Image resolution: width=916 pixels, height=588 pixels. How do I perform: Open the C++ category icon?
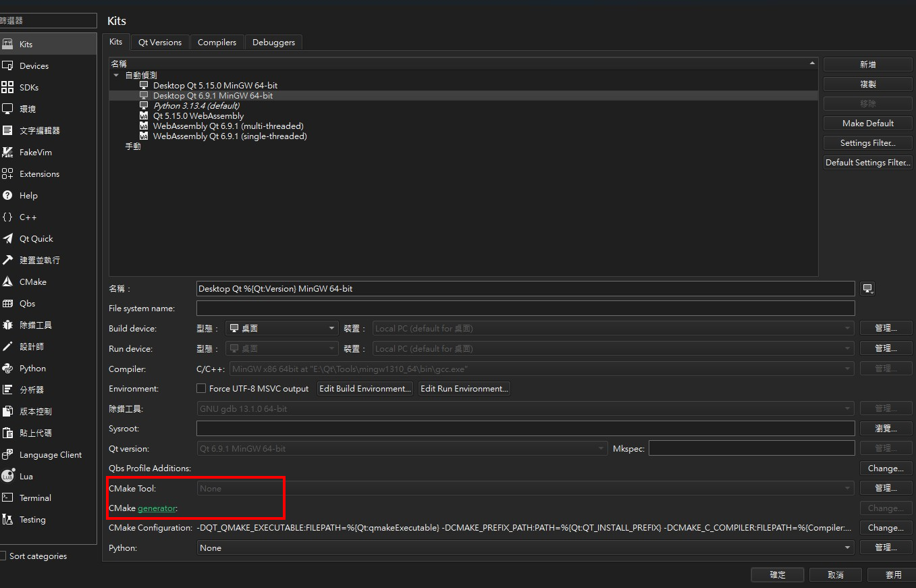tap(7, 217)
